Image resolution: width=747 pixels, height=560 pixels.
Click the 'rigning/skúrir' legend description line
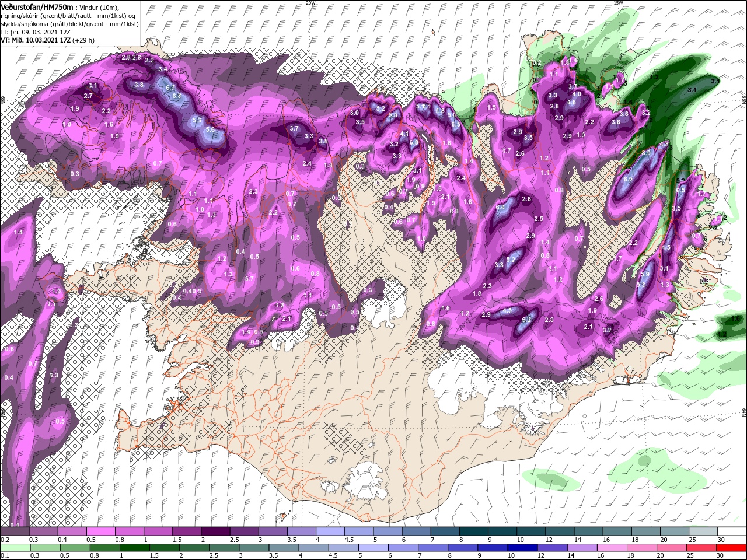point(68,15)
